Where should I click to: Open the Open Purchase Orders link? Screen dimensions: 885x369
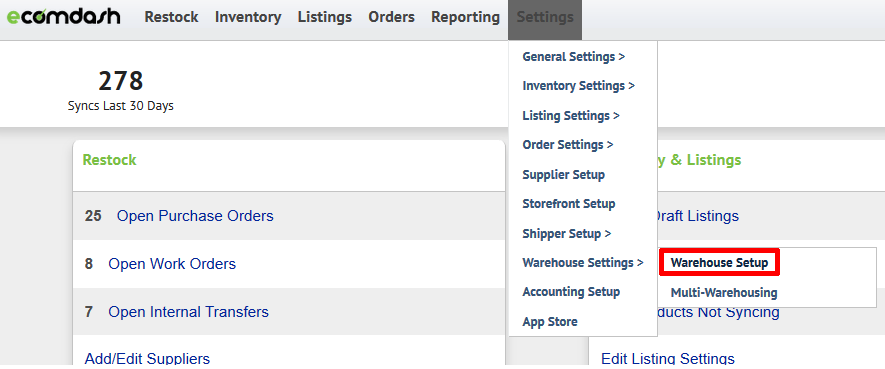[195, 216]
